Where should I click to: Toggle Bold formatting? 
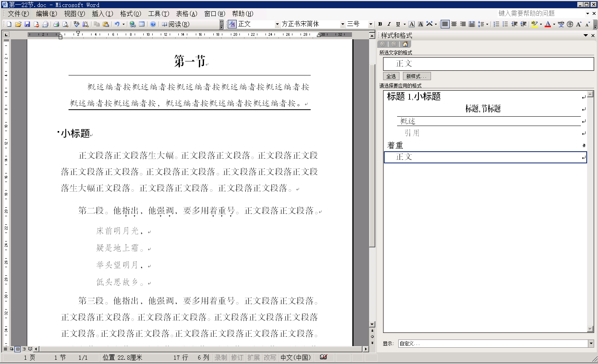[380, 24]
